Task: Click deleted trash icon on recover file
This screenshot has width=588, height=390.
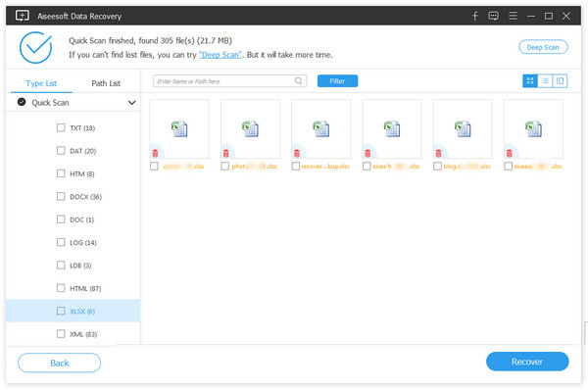Action: (x=297, y=153)
